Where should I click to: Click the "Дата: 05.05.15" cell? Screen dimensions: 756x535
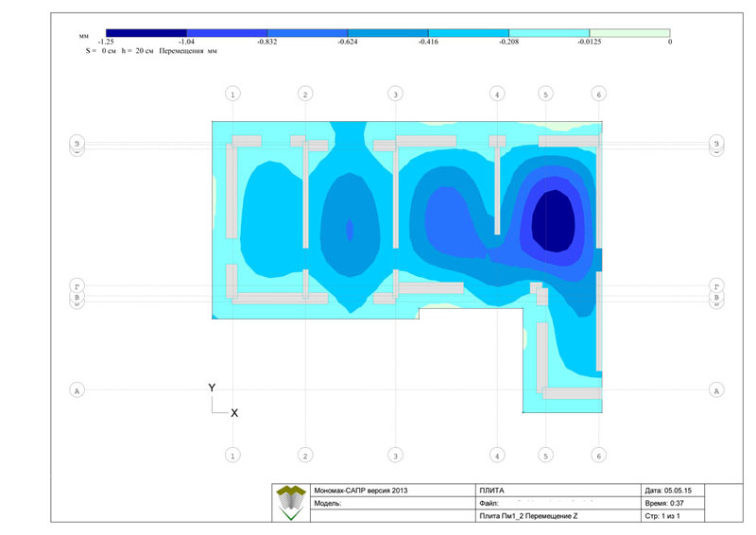point(673,491)
